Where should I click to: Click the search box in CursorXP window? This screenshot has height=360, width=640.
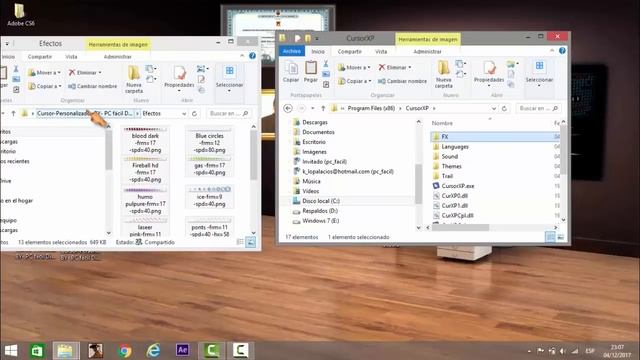coord(538,108)
